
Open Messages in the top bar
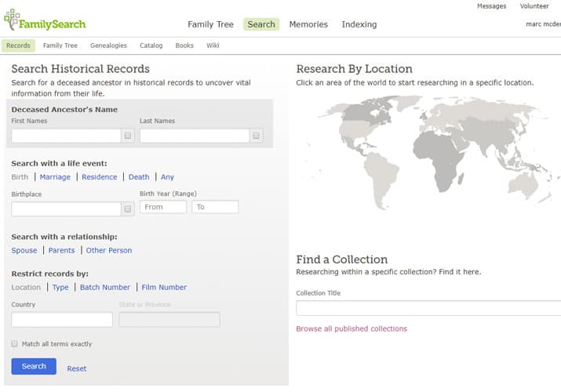[492, 6]
